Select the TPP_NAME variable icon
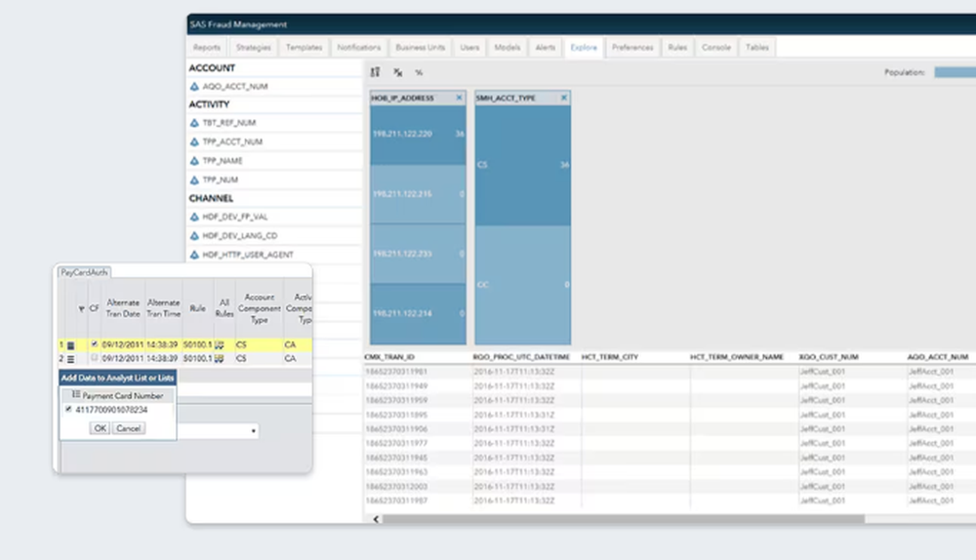This screenshot has height=560, width=976. (x=194, y=161)
